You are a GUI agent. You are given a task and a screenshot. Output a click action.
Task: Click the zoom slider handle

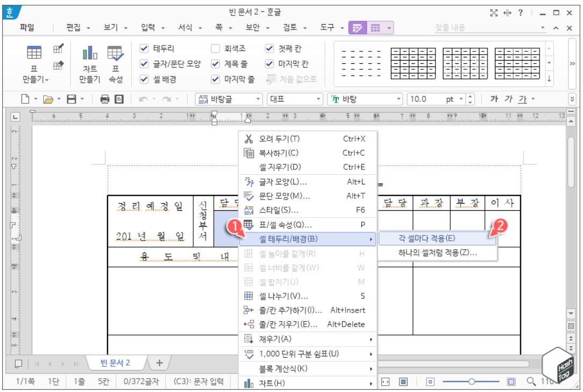[x=471, y=382]
